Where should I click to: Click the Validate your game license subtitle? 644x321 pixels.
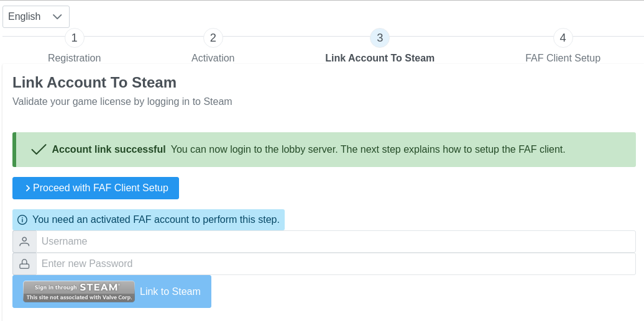pos(122,101)
